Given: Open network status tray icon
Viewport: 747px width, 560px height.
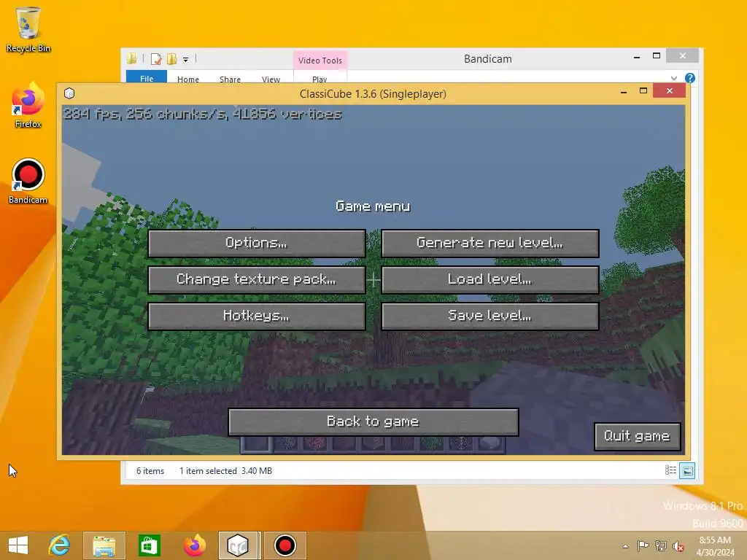Looking at the screenshot, I should (661, 545).
